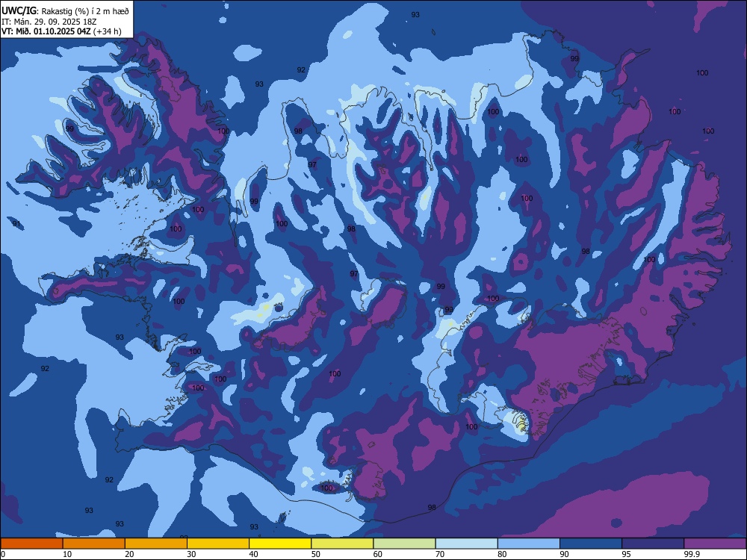The width and height of the screenshot is (747, 560).
Task: Click the medium blue 90–95 legend swatch
Action: [x=591, y=544]
